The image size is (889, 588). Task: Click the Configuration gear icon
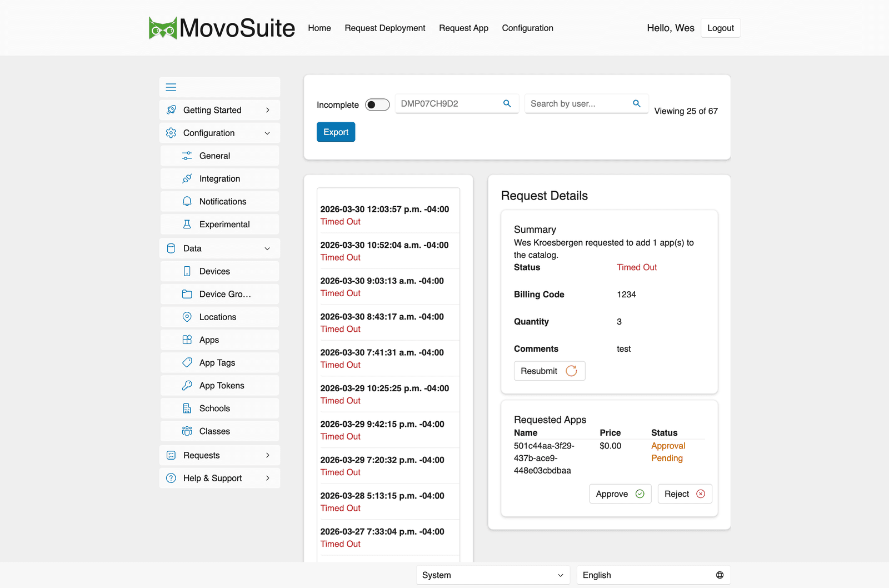pyautogui.click(x=171, y=133)
